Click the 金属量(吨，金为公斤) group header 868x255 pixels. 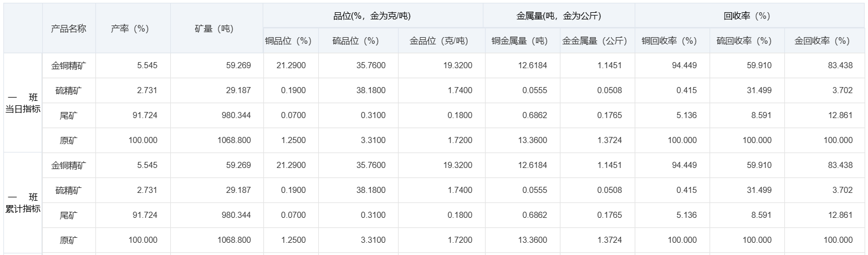pos(558,16)
